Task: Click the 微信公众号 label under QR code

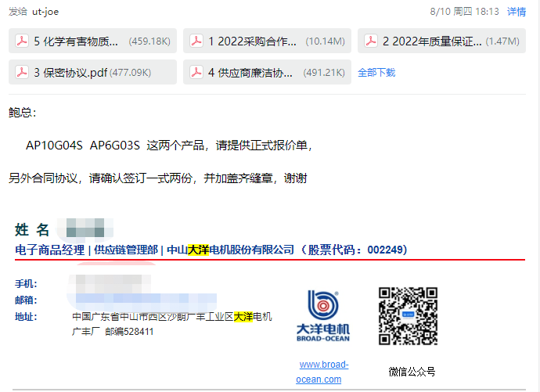Action: [x=412, y=372]
